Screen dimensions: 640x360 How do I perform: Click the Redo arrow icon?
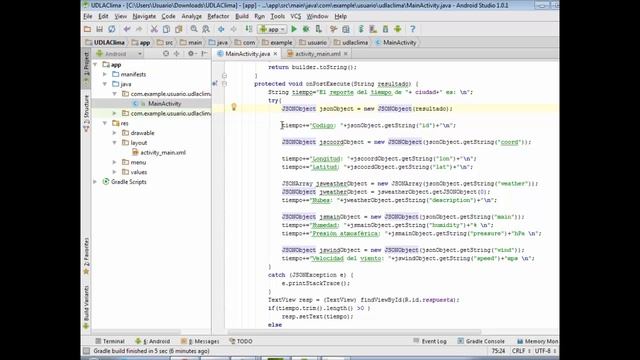139,29
